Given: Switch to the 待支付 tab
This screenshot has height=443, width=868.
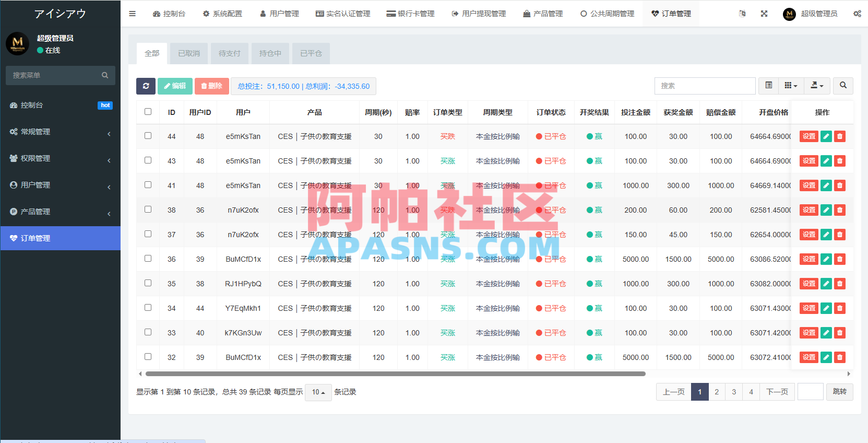Looking at the screenshot, I should point(230,53).
